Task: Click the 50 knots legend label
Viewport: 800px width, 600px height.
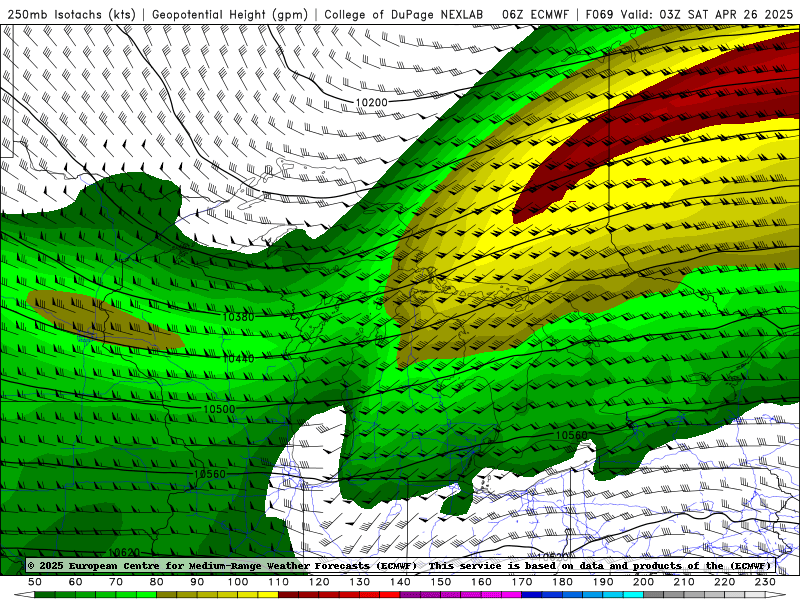Action: point(35,582)
